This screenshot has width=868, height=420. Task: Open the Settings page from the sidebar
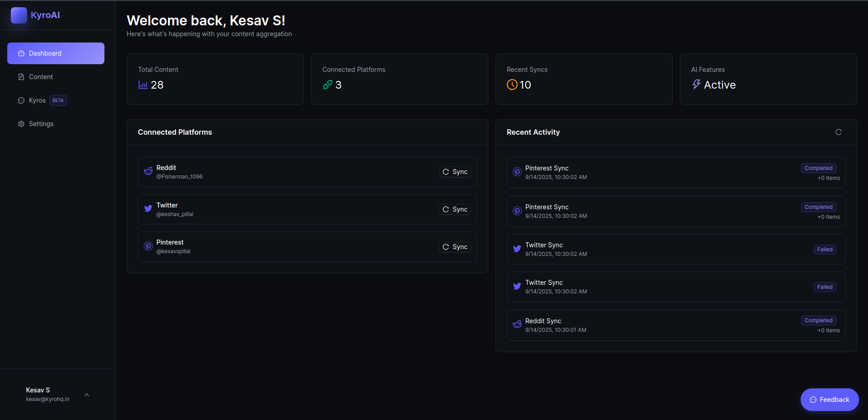[41, 123]
